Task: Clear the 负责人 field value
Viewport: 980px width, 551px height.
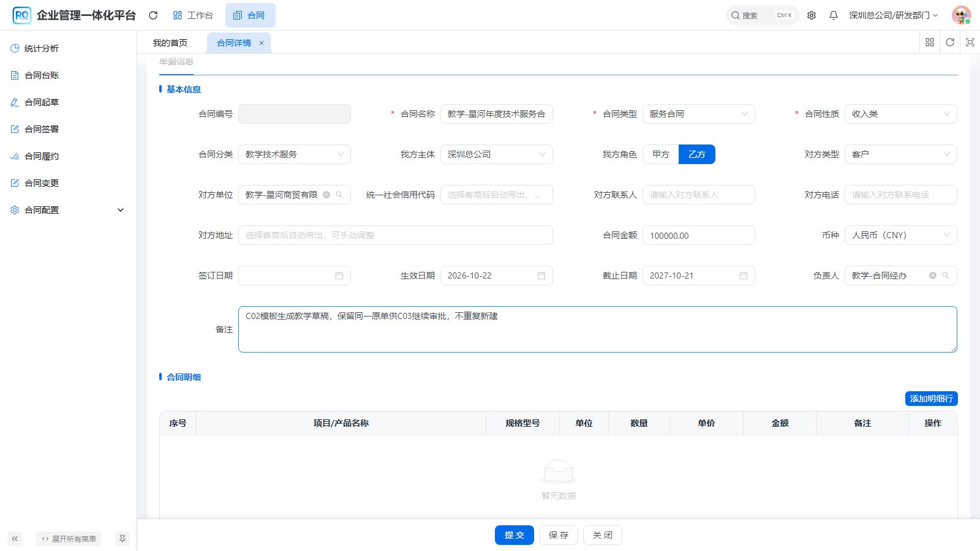Action: point(933,275)
